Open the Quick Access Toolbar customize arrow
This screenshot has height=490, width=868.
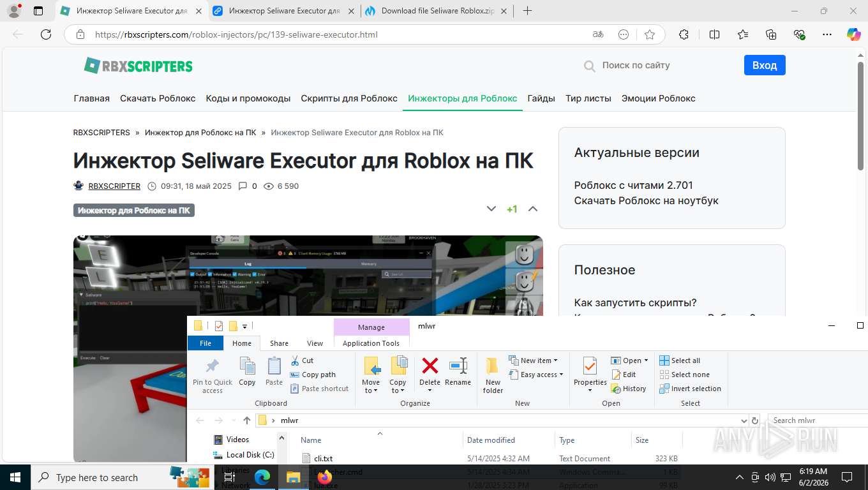tap(244, 326)
